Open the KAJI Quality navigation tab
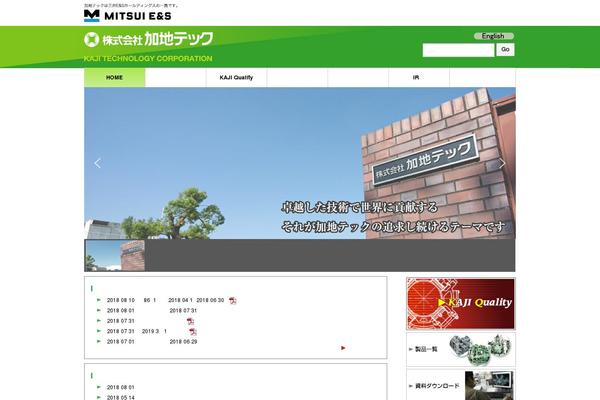Screen dimensions: 600x400 [x=236, y=78]
